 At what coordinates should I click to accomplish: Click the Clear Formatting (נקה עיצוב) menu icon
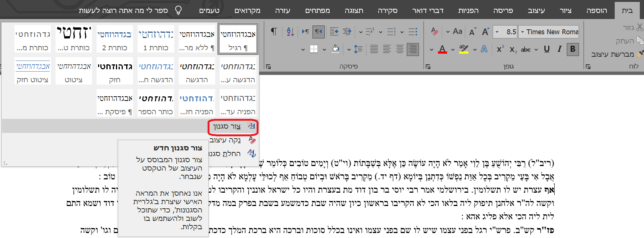252,140
